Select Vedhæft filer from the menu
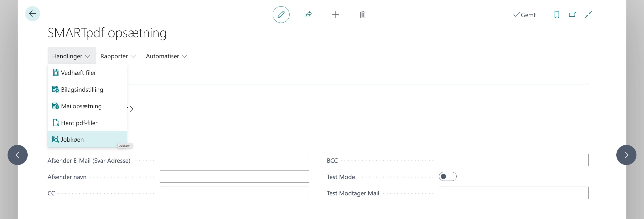644x219 pixels. point(78,73)
